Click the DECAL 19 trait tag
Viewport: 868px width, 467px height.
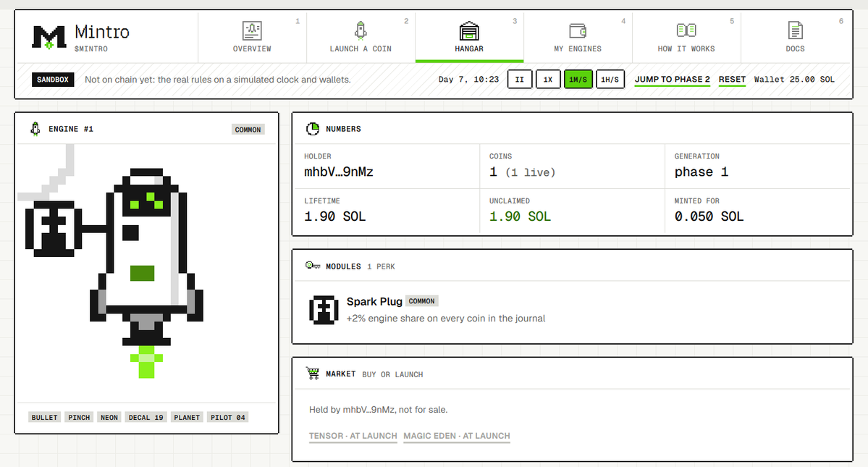click(x=146, y=417)
